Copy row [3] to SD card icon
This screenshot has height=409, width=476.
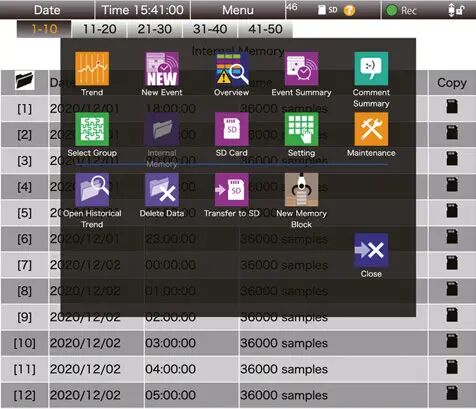click(x=452, y=159)
